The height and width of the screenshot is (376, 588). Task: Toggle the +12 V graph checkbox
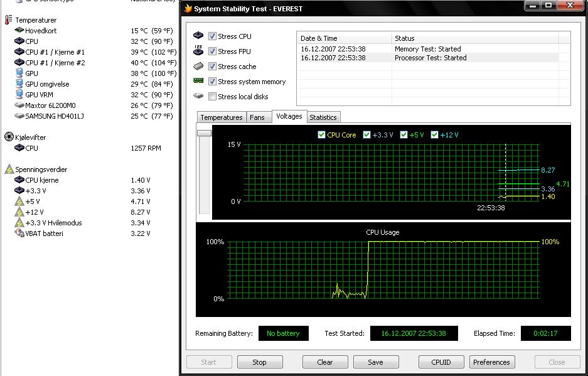[x=434, y=135]
